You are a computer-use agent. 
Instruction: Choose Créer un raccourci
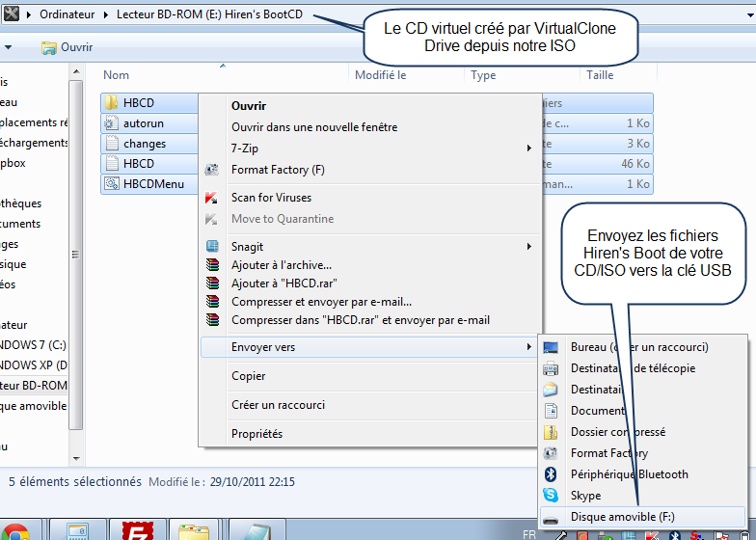click(x=278, y=405)
